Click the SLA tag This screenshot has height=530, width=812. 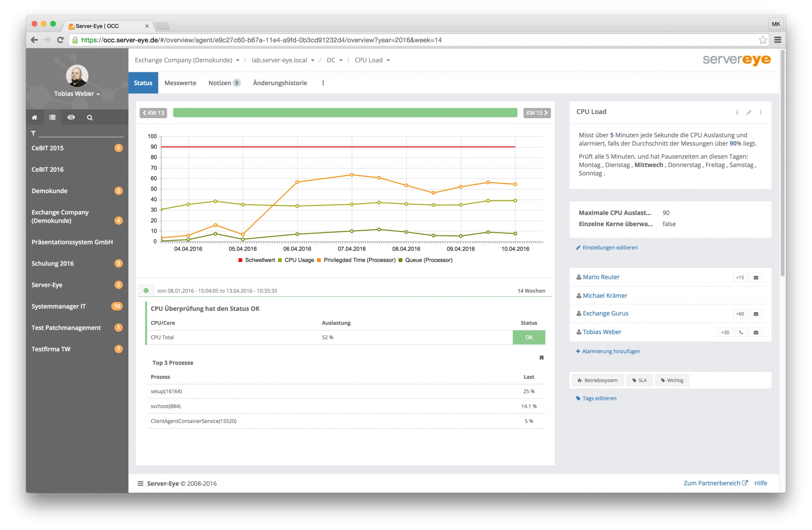pos(639,381)
